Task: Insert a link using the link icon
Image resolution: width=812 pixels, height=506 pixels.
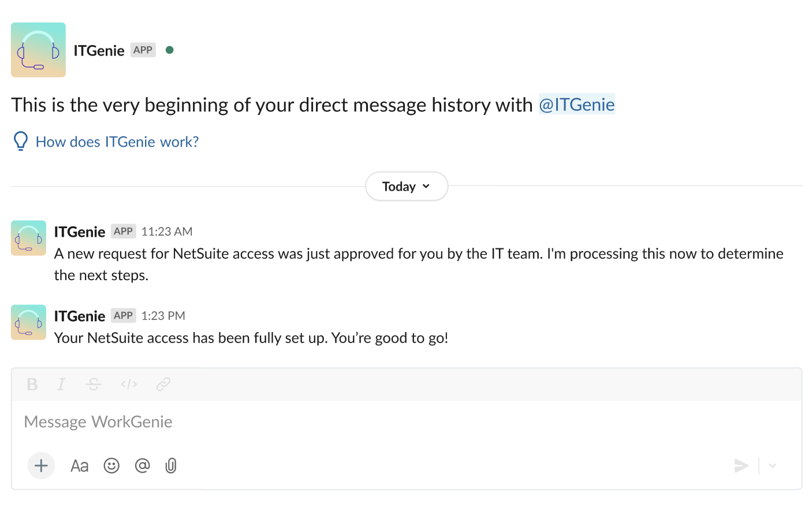Action: [163, 384]
